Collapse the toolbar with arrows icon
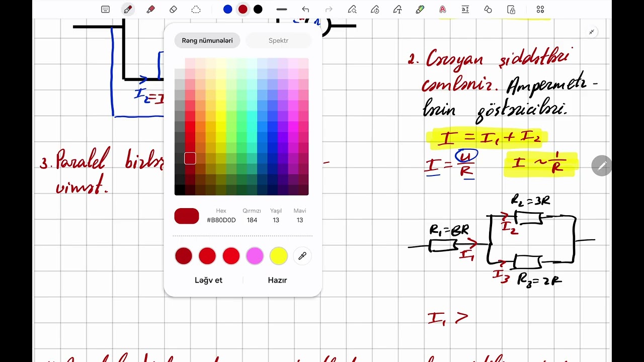 (x=592, y=32)
